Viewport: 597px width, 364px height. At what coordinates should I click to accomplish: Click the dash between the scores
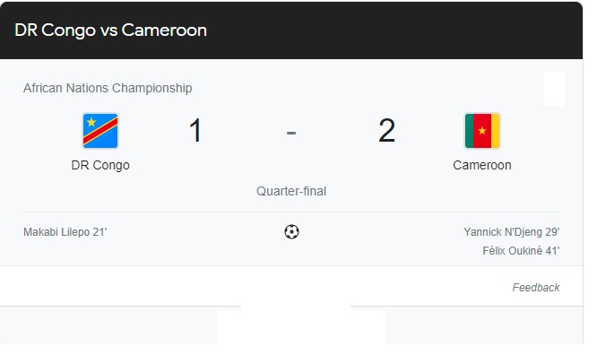coord(291,132)
